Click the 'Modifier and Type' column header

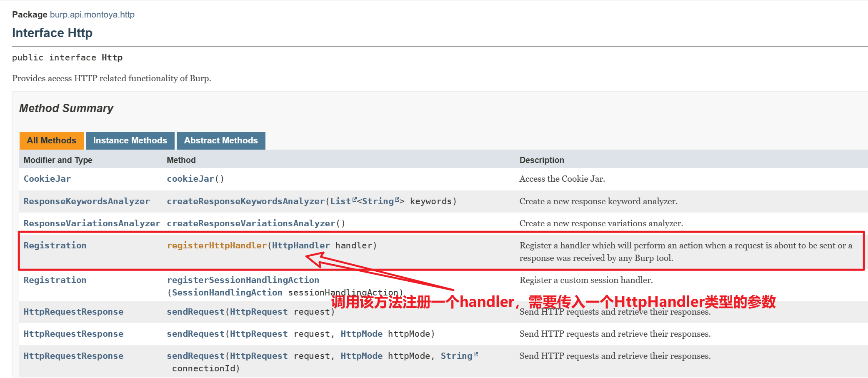58,160
